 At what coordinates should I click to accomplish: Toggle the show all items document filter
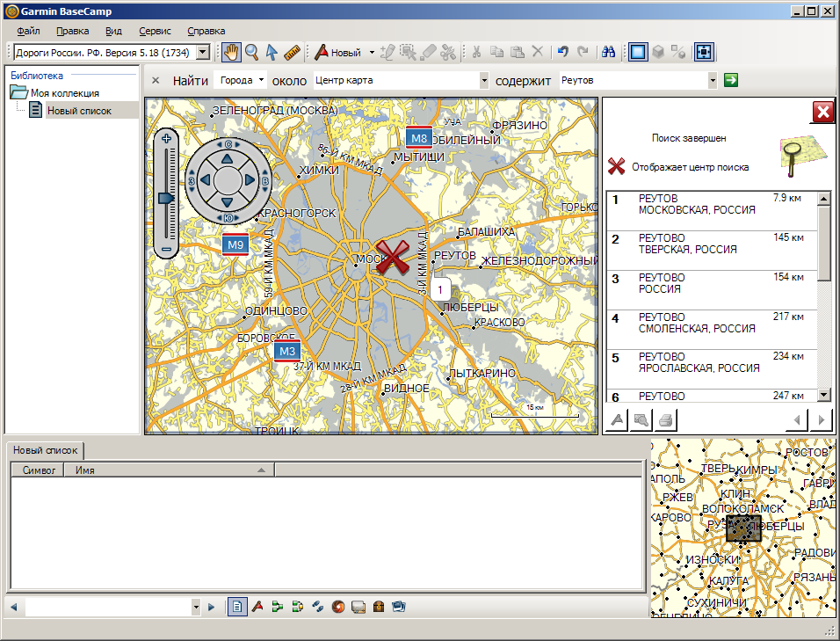pos(236,607)
